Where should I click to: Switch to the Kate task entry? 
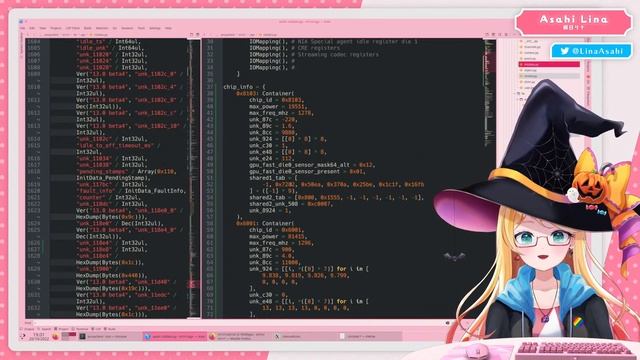coord(175,337)
